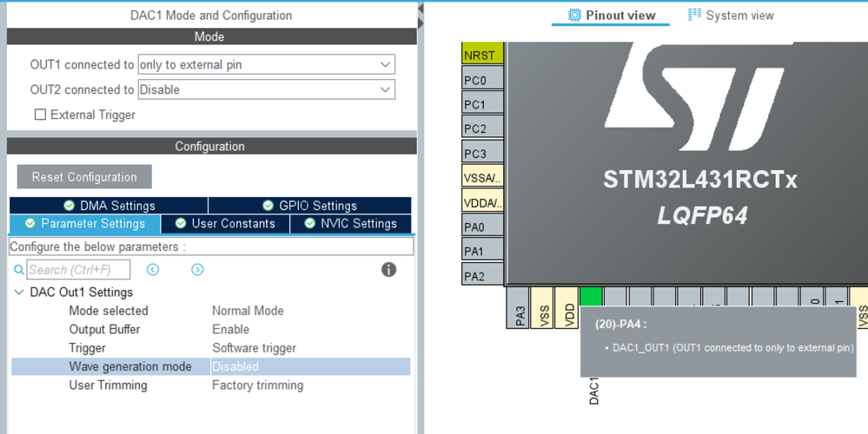868x434 pixels.
Task: Switch to the GPIO Settings tab
Action: point(310,206)
